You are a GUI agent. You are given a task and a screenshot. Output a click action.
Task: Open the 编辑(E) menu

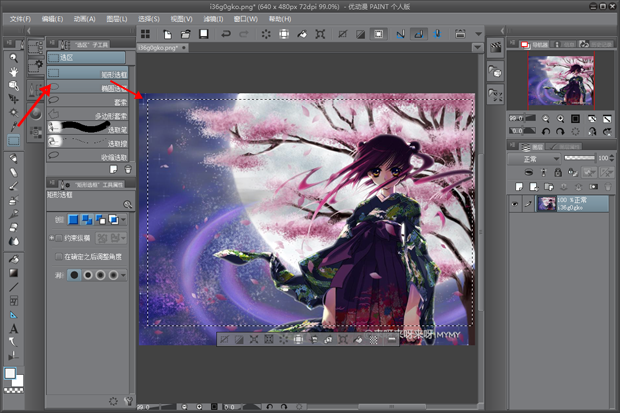tap(52, 19)
